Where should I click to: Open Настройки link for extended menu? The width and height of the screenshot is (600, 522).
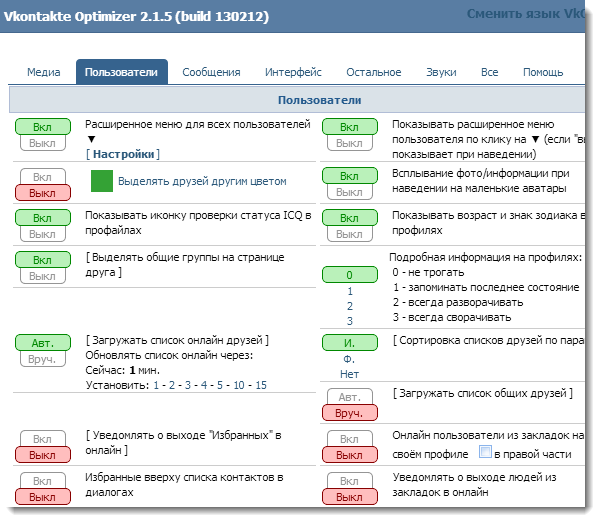123,154
